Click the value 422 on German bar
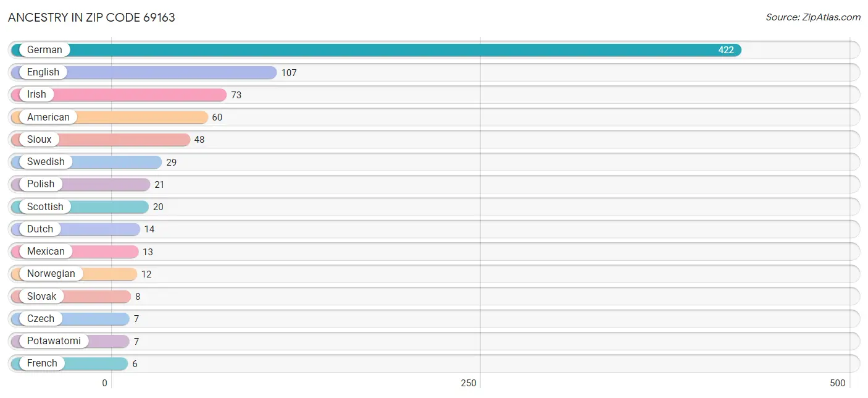Image resolution: width=868 pixels, height=398 pixels. tap(726, 50)
